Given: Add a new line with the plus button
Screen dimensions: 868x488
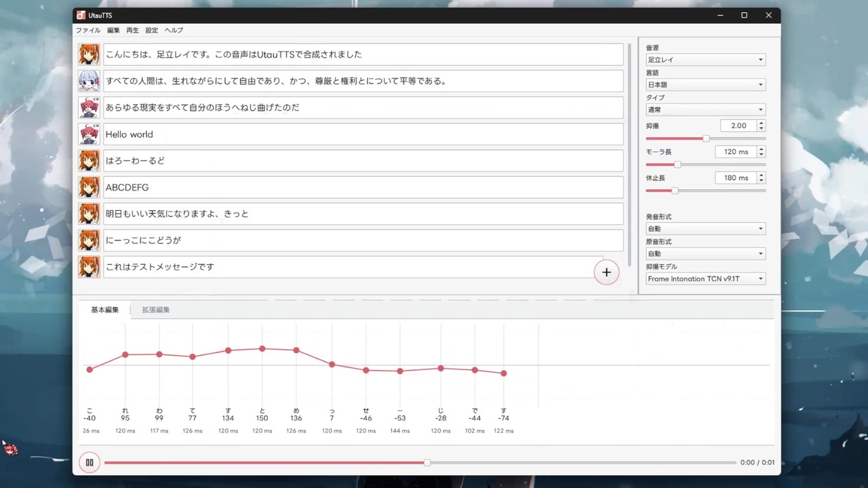Looking at the screenshot, I should point(606,272).
